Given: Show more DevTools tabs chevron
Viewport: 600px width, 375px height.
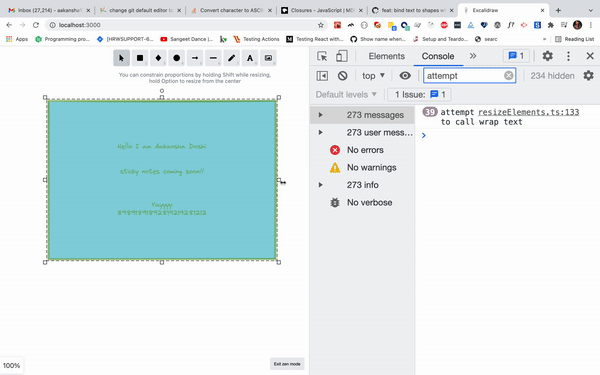Looking at the screenshot, I should (473, 56).
